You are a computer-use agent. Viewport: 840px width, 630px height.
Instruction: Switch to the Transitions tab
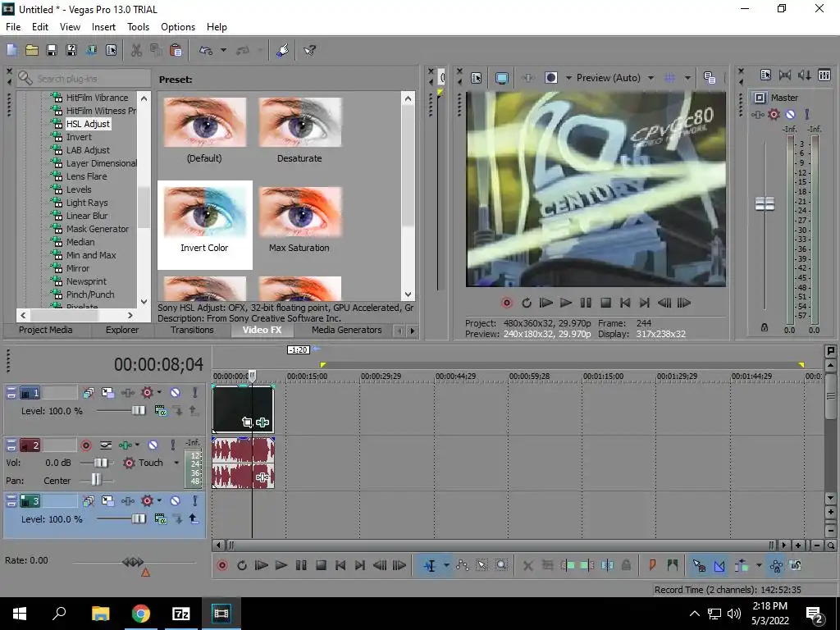coord(192,330)
